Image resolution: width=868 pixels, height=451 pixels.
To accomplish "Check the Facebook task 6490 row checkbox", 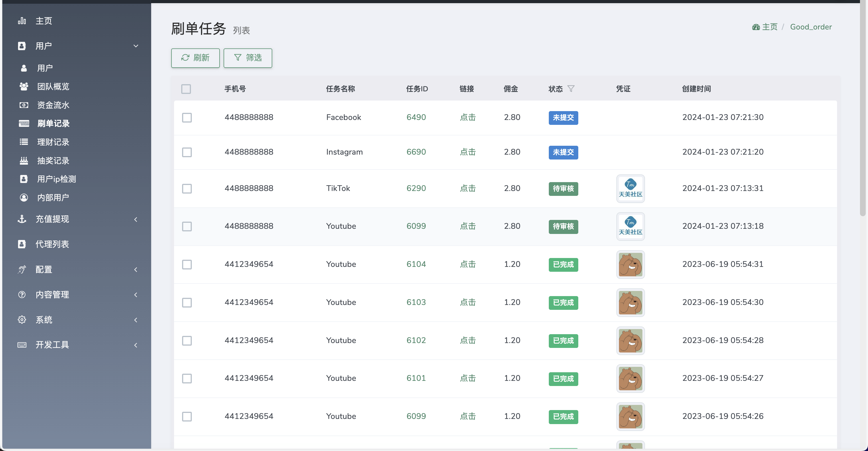I will click(x=187, y=118).
